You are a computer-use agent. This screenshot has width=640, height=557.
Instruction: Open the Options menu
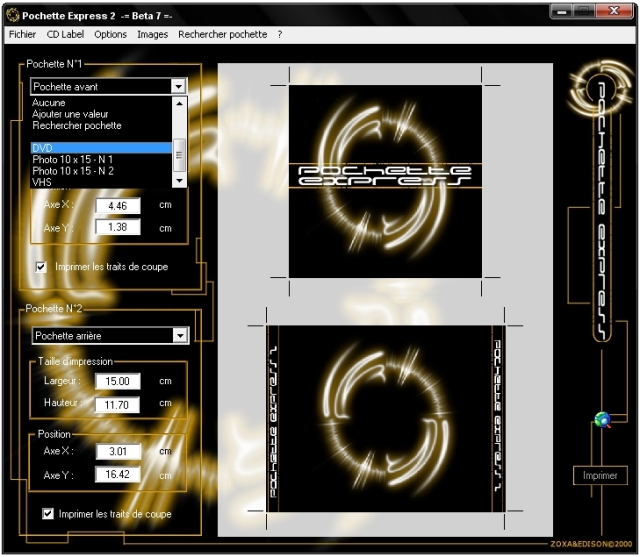pyautogui.click(x=111, y=35)
